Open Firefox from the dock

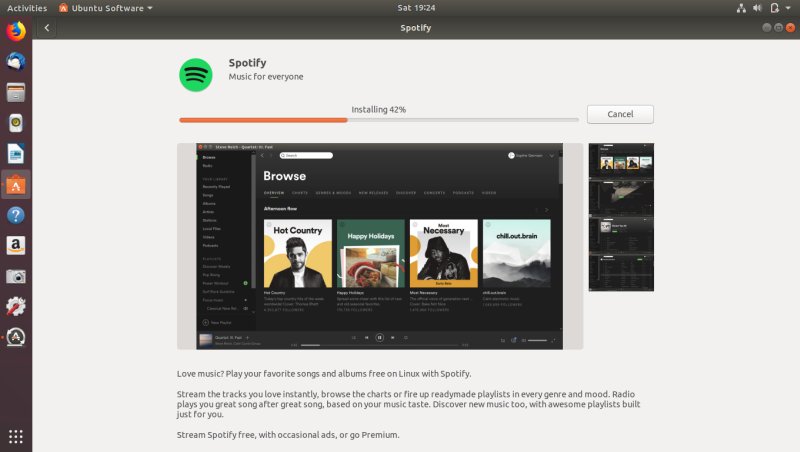coord(16,31)
